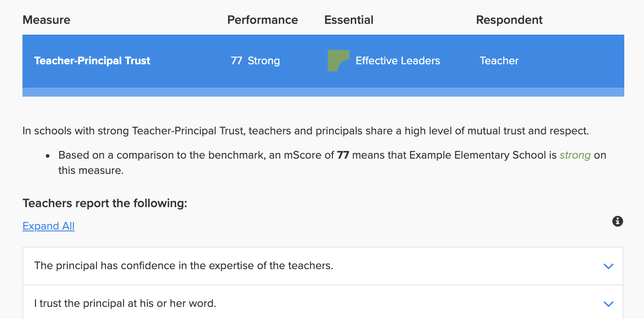Click the Essential column header

pyautogui.click(x=349, y=20)
